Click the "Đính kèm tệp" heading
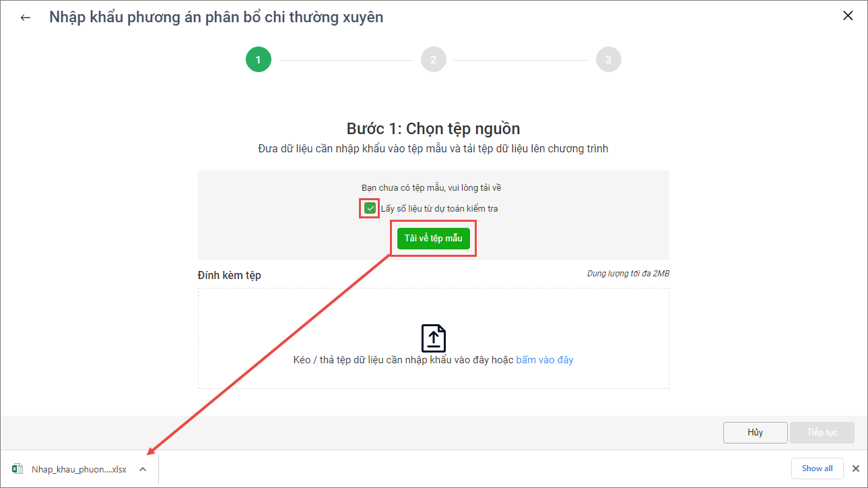The image size is (868, 488). (230, 275)
